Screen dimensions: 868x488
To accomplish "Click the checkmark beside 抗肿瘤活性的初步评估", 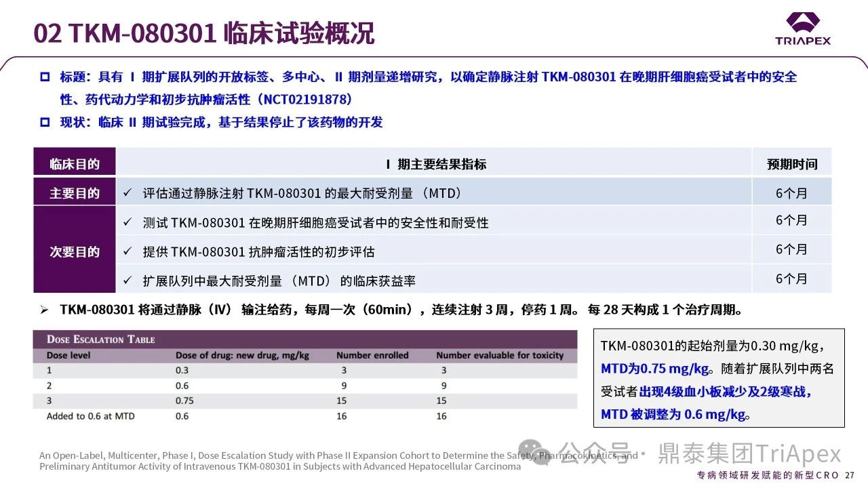I will pos(127,251).
